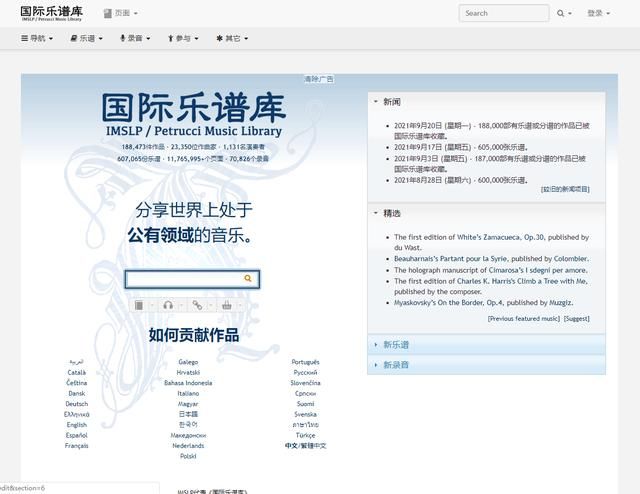Switch language to Dansk

(x=77, y=394)
